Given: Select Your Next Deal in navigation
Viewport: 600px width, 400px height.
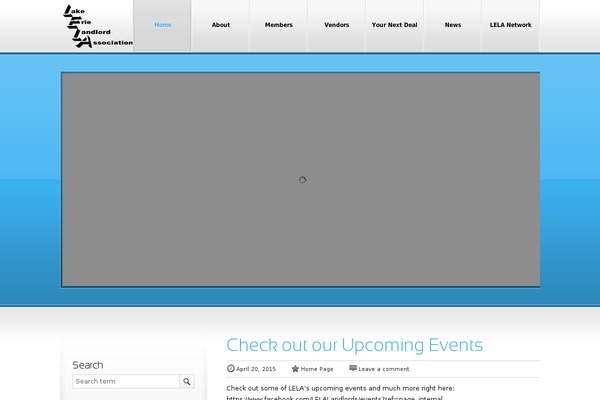Looking at the screenshot, I should (x=395, y=25).
